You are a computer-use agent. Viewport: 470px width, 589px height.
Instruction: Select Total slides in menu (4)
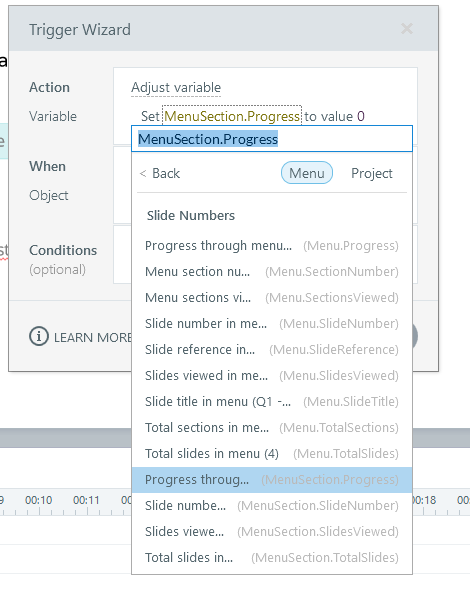272,454
